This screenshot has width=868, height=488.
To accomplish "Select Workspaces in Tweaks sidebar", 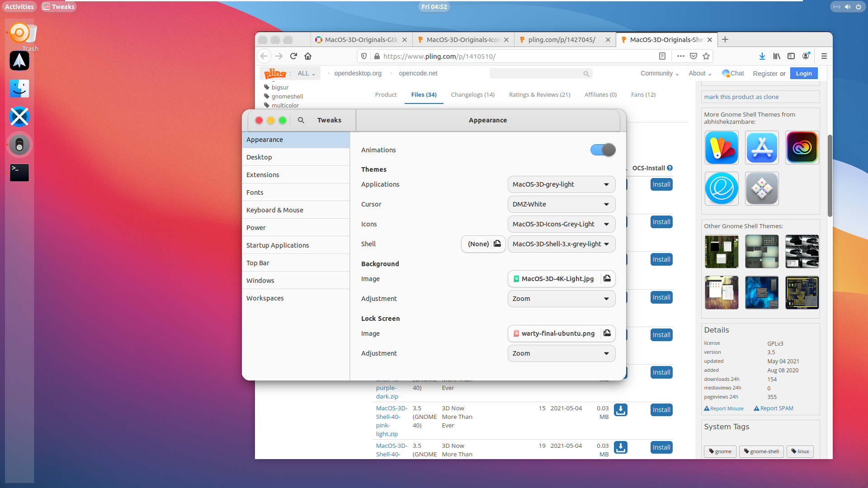I will click(296, 298).
